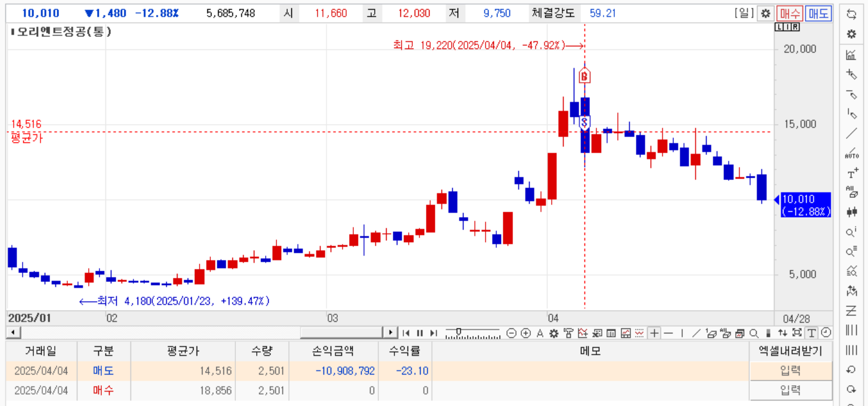
Task: Open bottom toolbar gear settings
Action: click(x=553, y=333)
